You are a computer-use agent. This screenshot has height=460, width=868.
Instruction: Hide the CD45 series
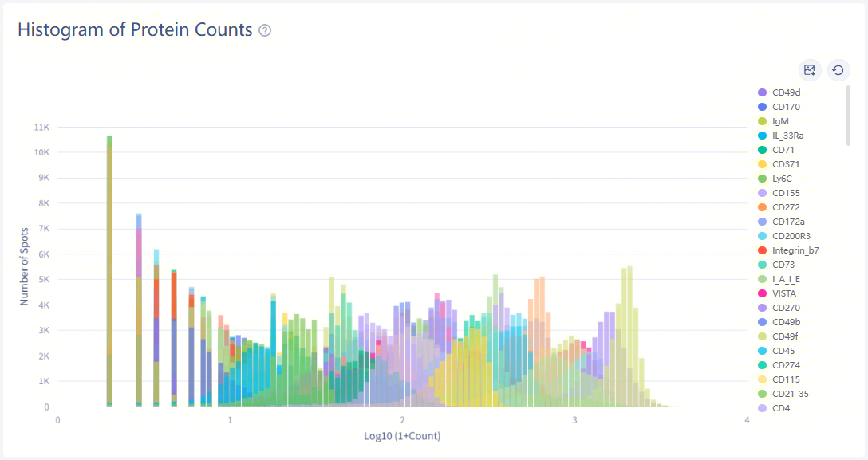(783, 351)
